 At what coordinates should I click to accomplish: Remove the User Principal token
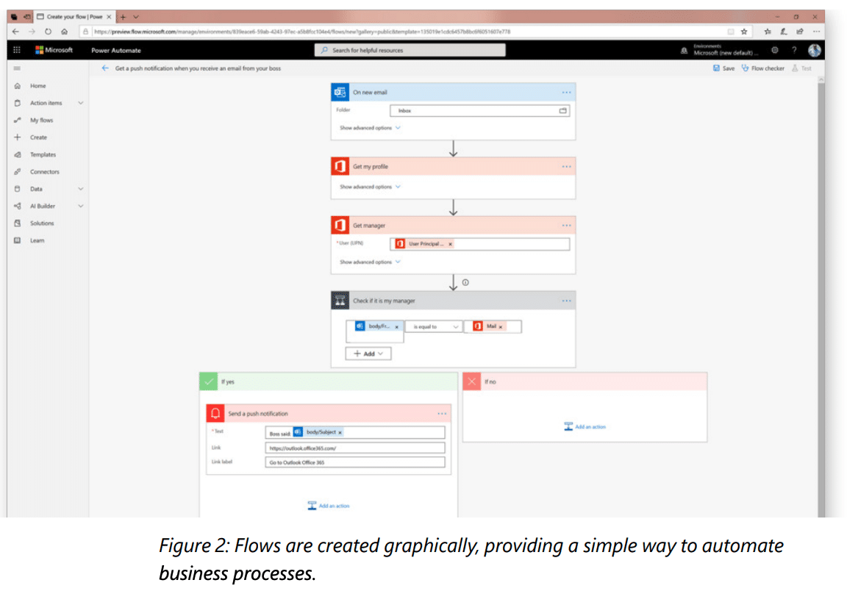click(x=450, y=244)
